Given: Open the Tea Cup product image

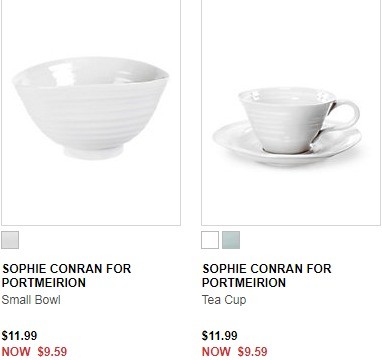Looking at the screenshot, I should [291, 112].
